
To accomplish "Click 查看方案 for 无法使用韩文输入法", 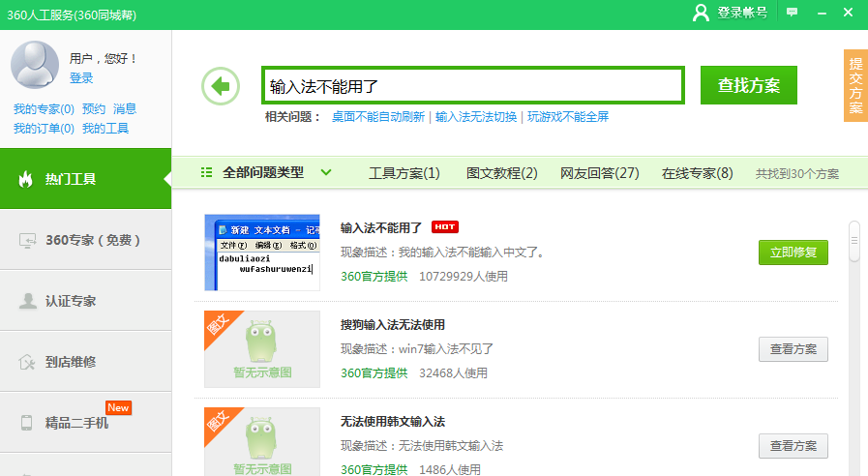I will pos(793,446).
